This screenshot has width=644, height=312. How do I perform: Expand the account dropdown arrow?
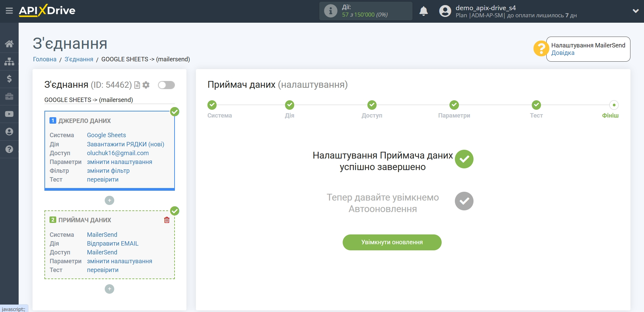[636, 11]
